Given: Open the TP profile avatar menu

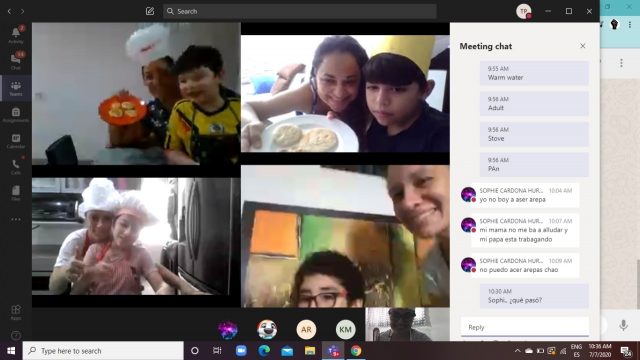Looking at the screenshot, I should click(x=524, y=11).
